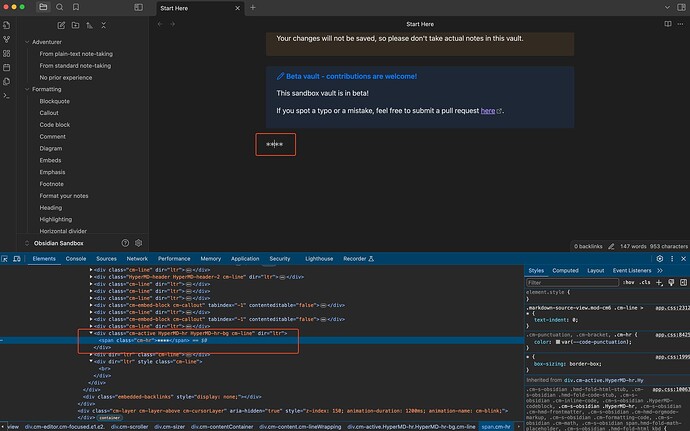Image resolution: width=690 pixels, height=431 pixels.
Task: Open the Horizontal divider note
Action: 63,231
